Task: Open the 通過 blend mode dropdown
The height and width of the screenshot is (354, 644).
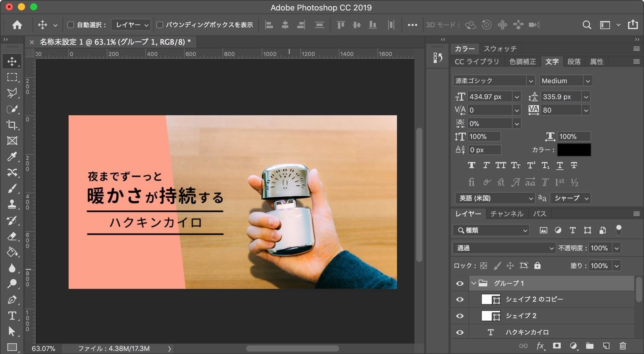Action: (x=504, y=248)
